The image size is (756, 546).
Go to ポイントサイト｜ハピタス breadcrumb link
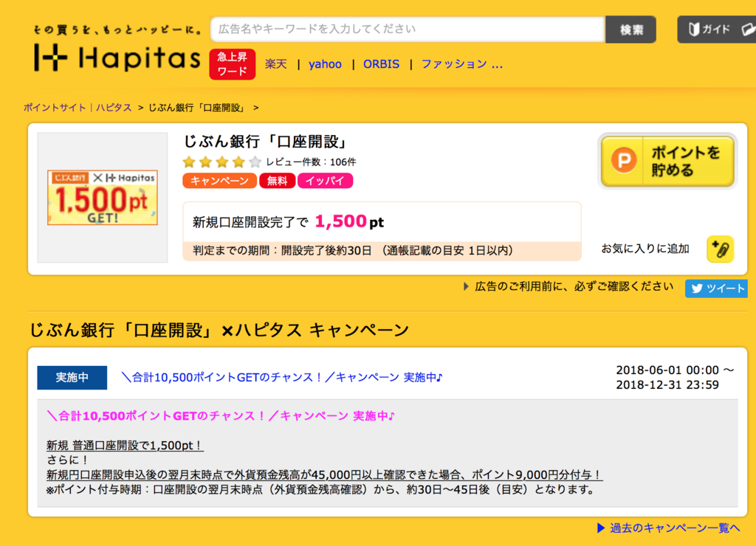coord(78,108)
